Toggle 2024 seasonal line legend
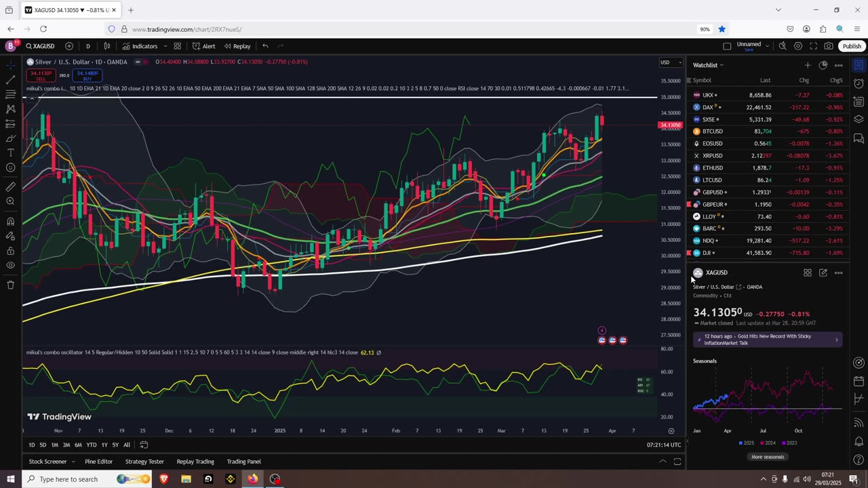Screen dimensions: 868x488 point(767,443)
